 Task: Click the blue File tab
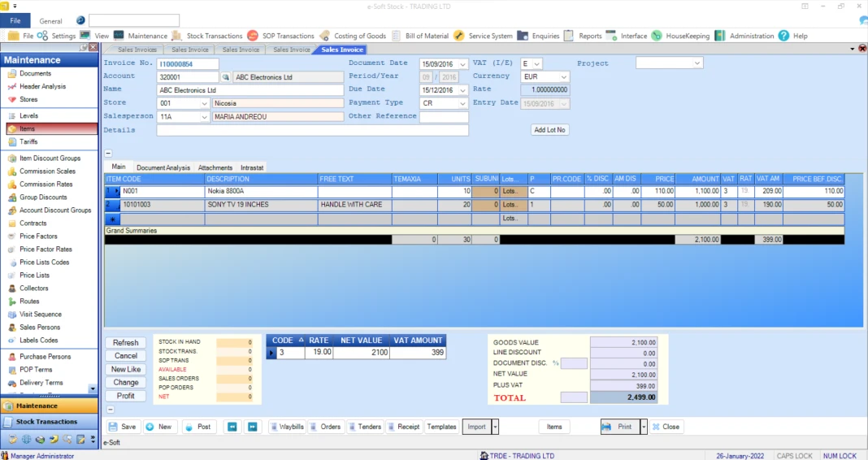15,20
